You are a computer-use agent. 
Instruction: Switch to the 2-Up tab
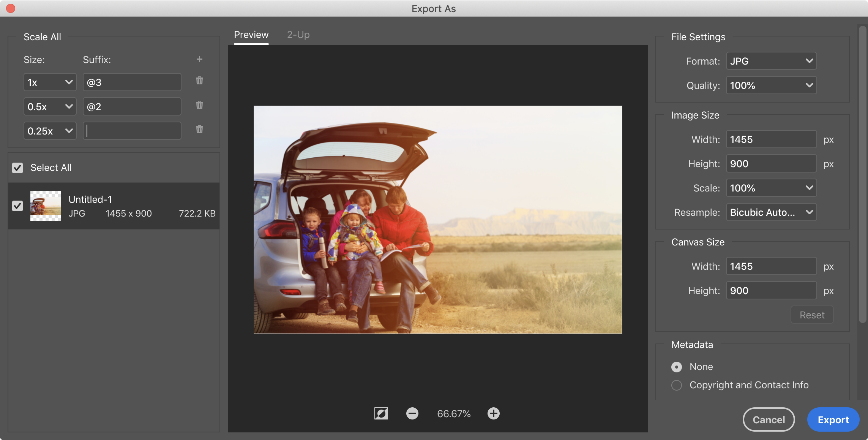coord(298,35)
